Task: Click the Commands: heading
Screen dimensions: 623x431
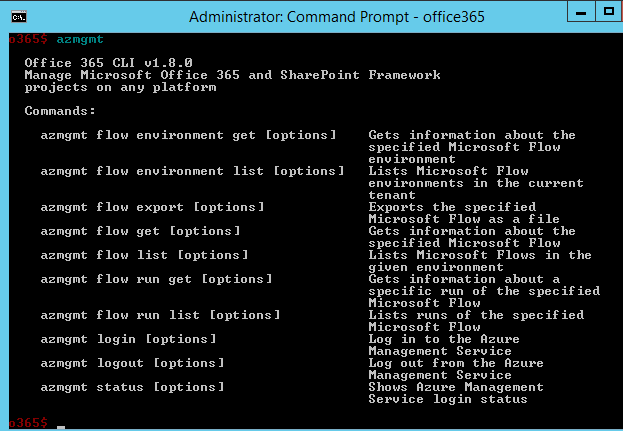Action: pos(60,111)
